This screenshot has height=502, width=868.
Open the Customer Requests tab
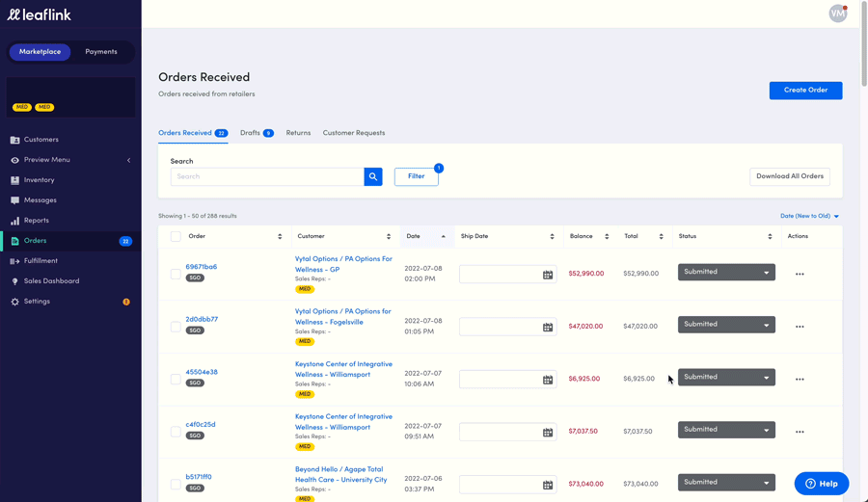pyautogui.click(x=353, y=133)
